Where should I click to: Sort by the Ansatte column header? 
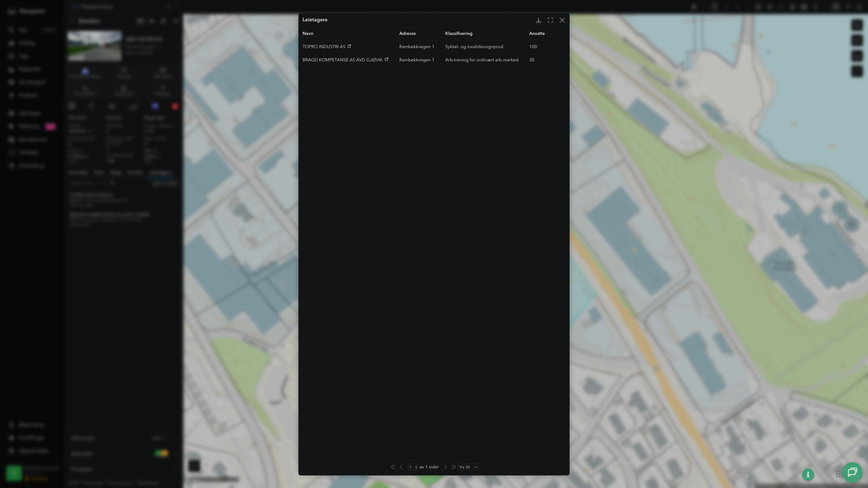pos(537,34)
